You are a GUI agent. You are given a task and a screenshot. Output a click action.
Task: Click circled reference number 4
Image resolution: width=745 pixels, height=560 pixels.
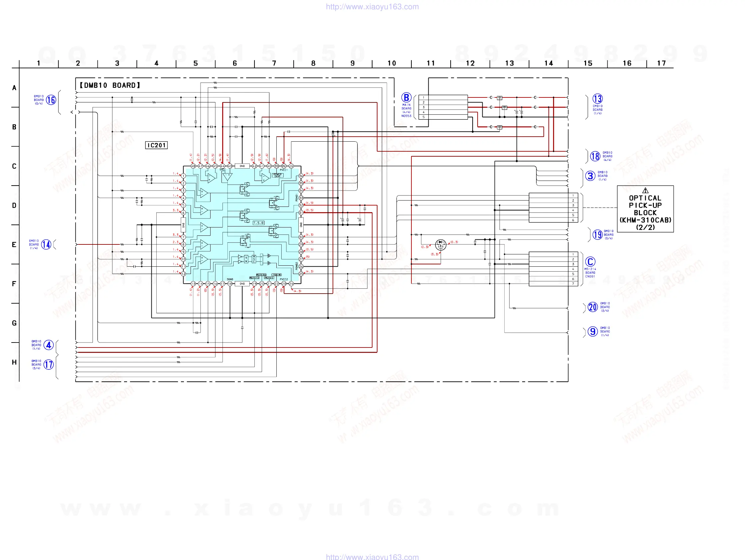(x=49, y=345)
